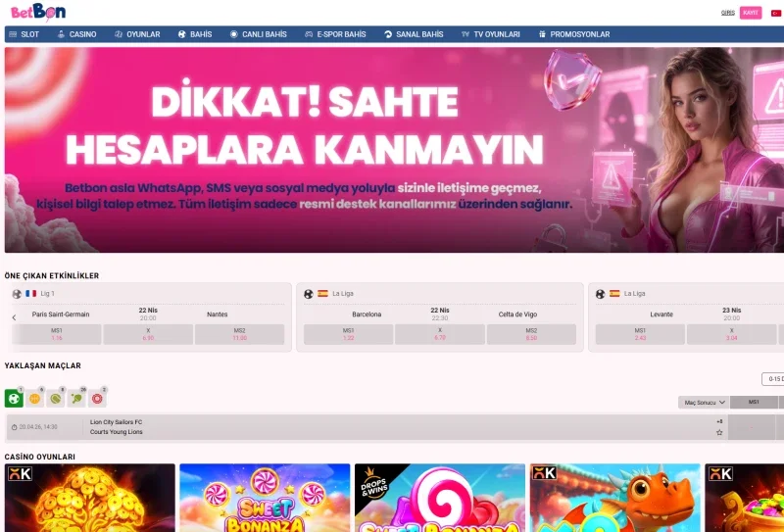The image size is (784, 532).
Task: Open the golden coin tree casino game
Action: click(x=90, y=498)
